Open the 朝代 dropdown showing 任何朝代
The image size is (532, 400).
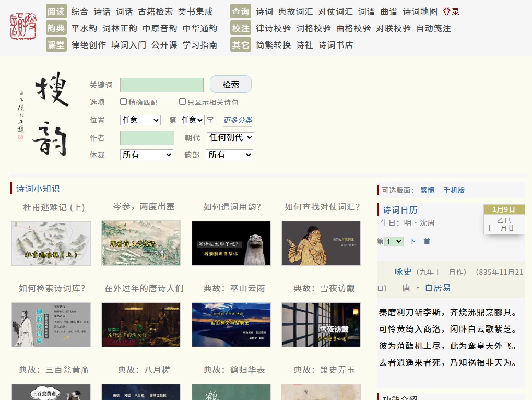230,137
